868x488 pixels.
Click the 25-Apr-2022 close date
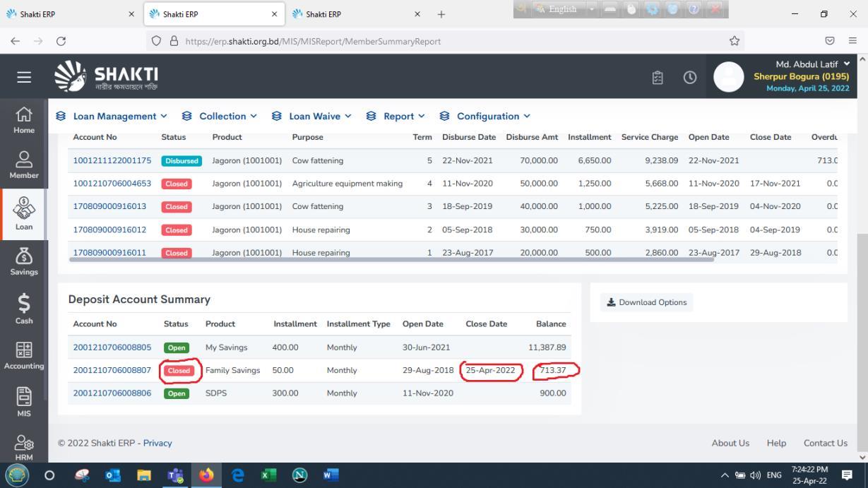click(491, 370)
